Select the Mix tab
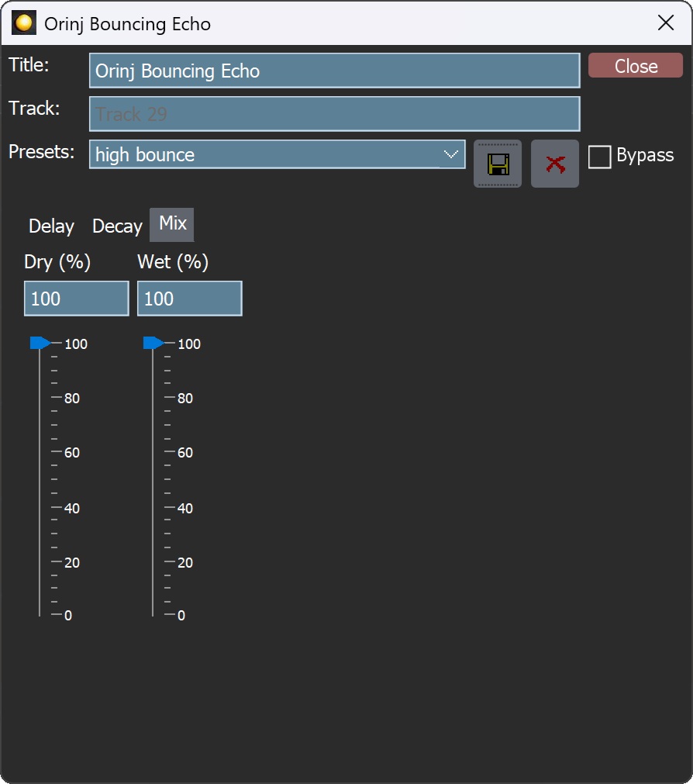The image size is (693, 784). [x=172, y=224]
